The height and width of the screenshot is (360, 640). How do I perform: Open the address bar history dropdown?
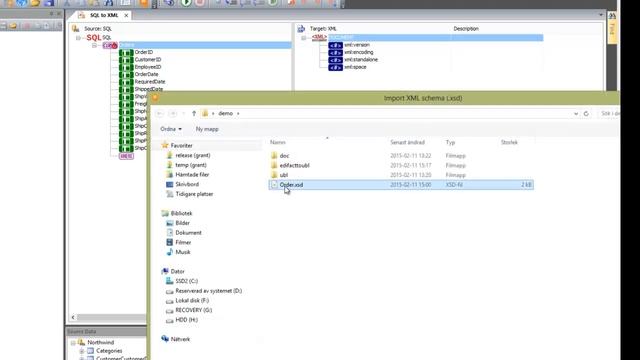[576, 114]
